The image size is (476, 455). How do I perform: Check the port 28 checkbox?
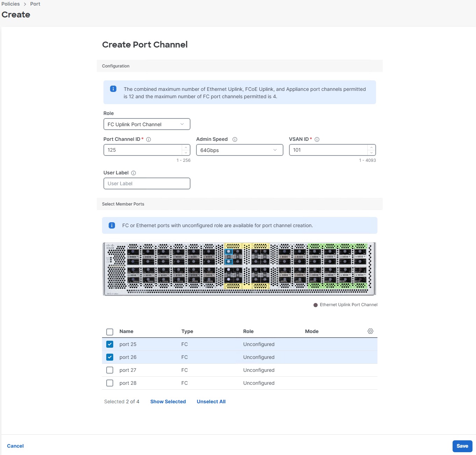click(x=110, y=383)
